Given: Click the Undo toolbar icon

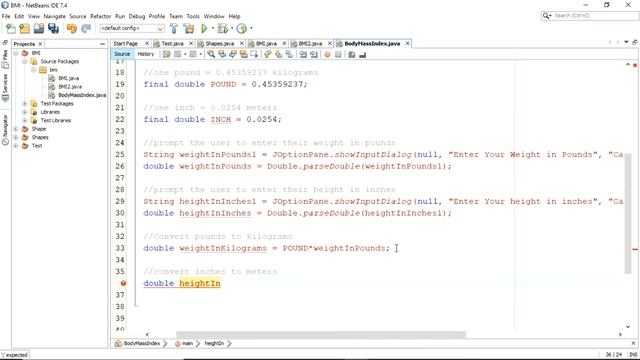Looking at the screenshot, I should [72, 29].
